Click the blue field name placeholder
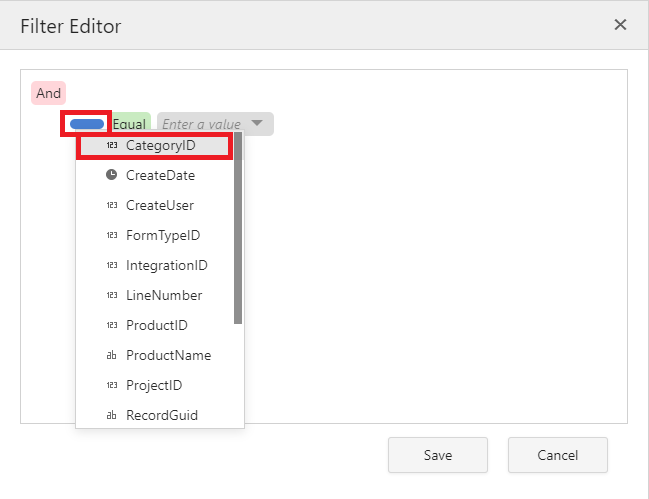Screen dimensions: 649x499 point(87,124)
